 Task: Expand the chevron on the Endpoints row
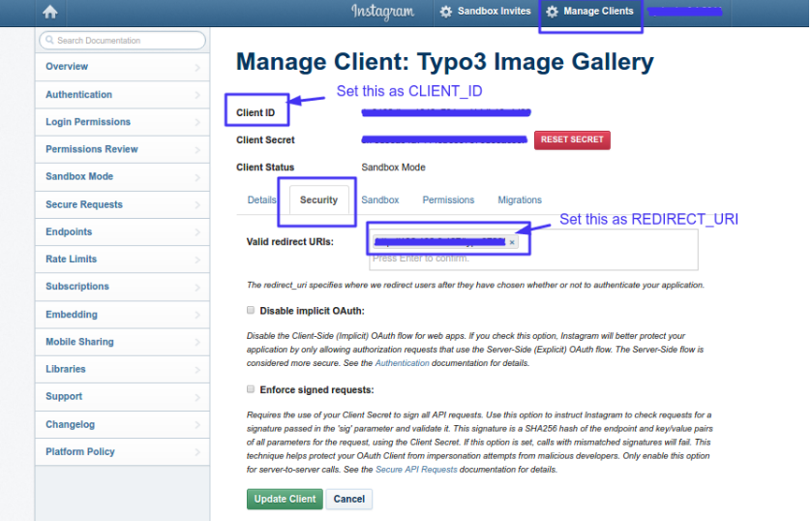(x=197, y=232)
